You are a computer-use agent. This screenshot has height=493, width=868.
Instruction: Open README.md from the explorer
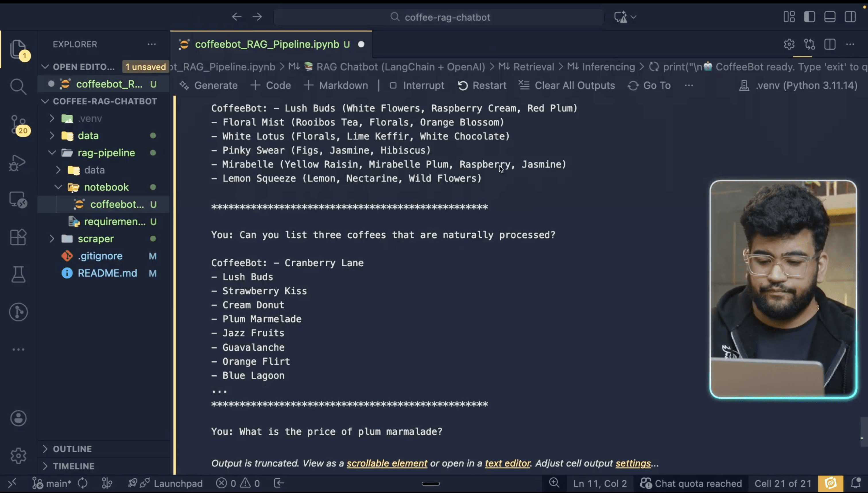point(107,273)
